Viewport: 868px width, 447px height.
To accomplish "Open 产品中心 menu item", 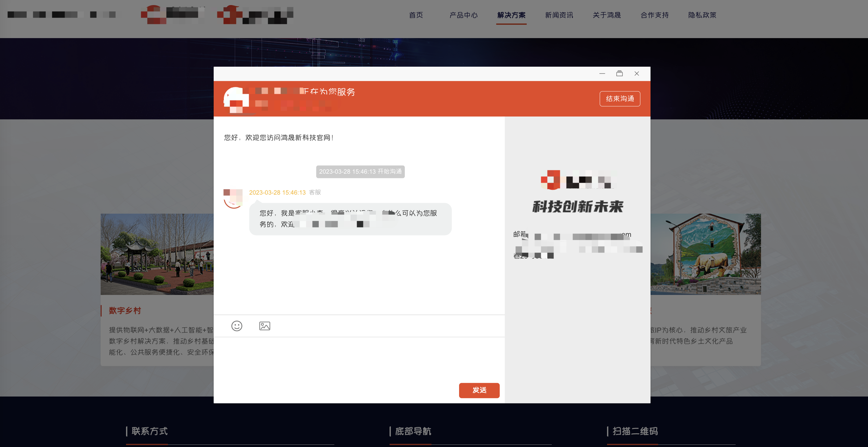I will coord(464,15).
